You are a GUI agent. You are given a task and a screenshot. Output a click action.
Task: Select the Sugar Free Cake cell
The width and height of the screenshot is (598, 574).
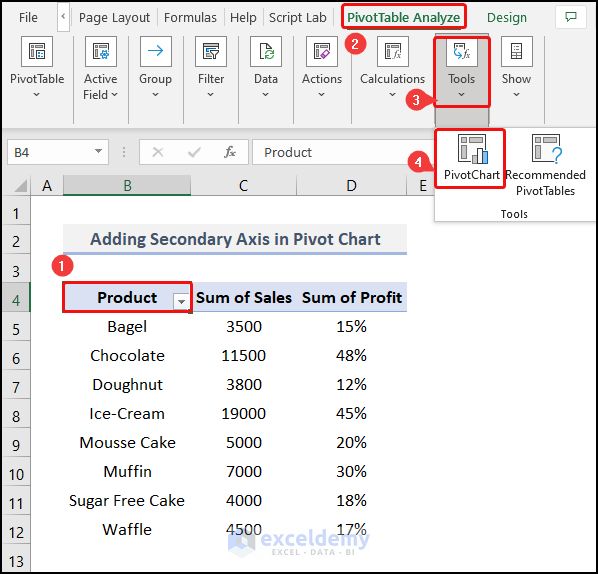(127, 500)
